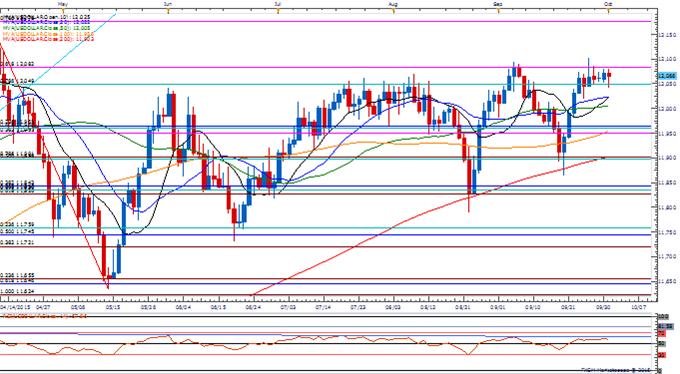
Task: Click the 11,700 price axis label
Action: pos(668,257)
